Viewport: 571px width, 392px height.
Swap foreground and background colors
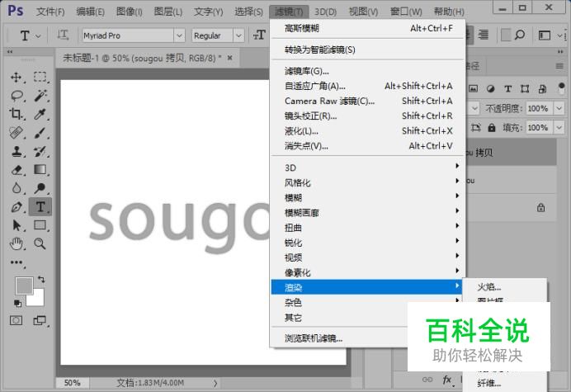point(41,280)
